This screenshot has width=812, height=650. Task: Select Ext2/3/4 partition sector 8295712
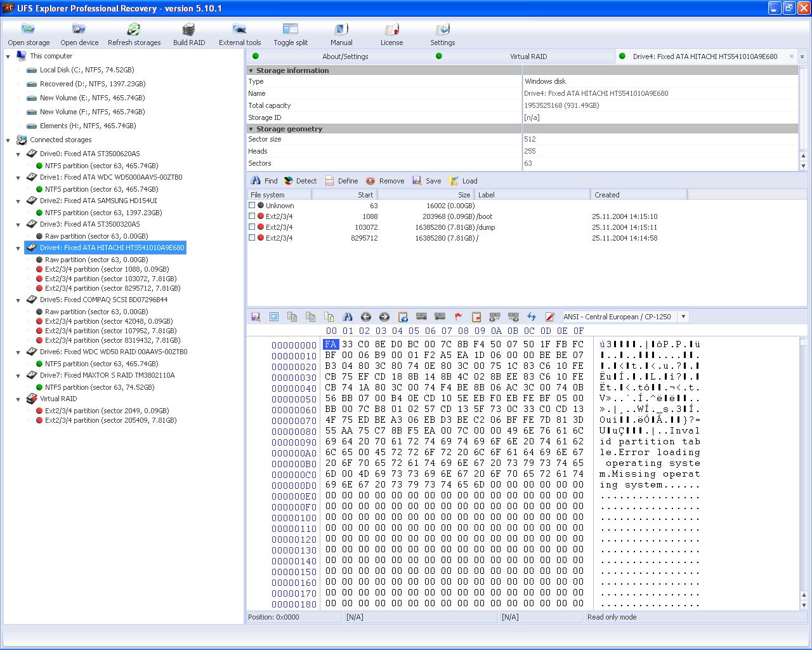[x=112, y=288]
